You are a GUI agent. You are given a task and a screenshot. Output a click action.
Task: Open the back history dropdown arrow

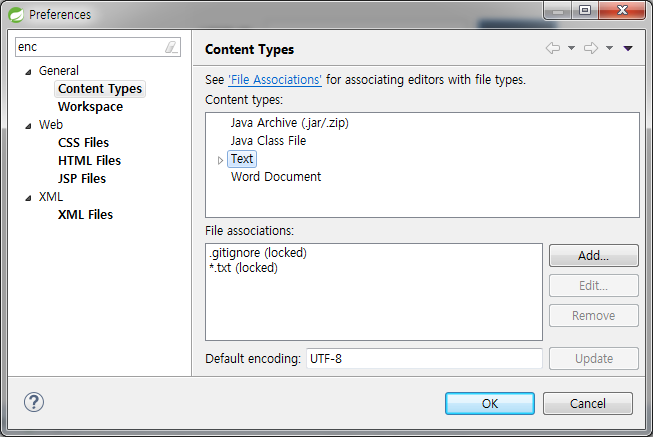pos(572,48)
